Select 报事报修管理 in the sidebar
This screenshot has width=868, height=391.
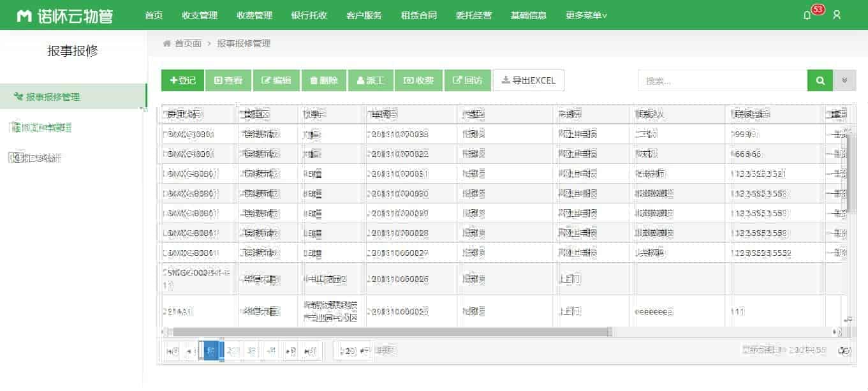[x=73, y=97]
